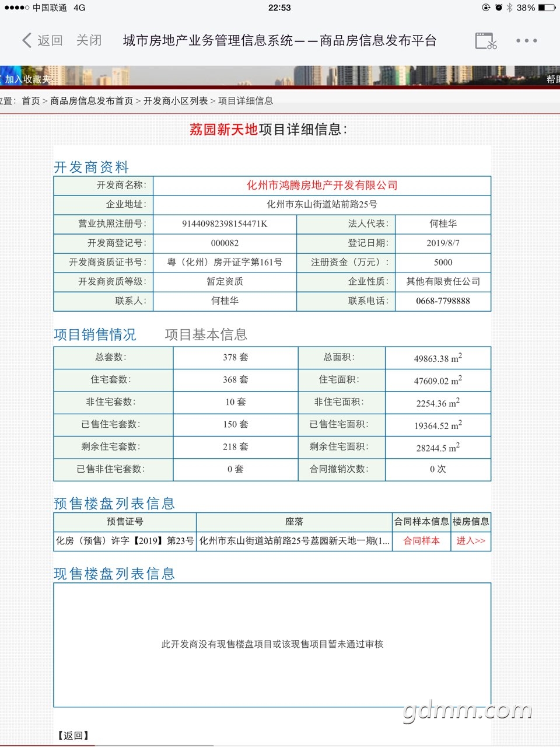
Task: Click the 218 套 remaining residential value
Action: (236, 446)
